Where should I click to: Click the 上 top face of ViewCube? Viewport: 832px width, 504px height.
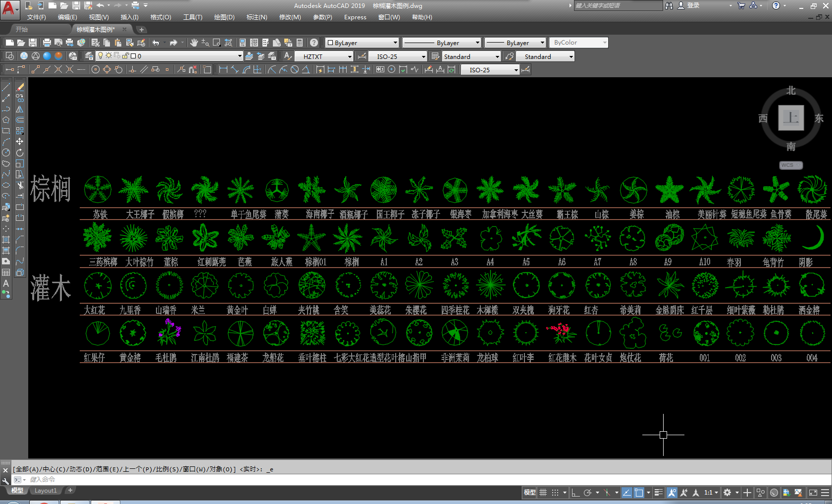(x=791, y=118)
